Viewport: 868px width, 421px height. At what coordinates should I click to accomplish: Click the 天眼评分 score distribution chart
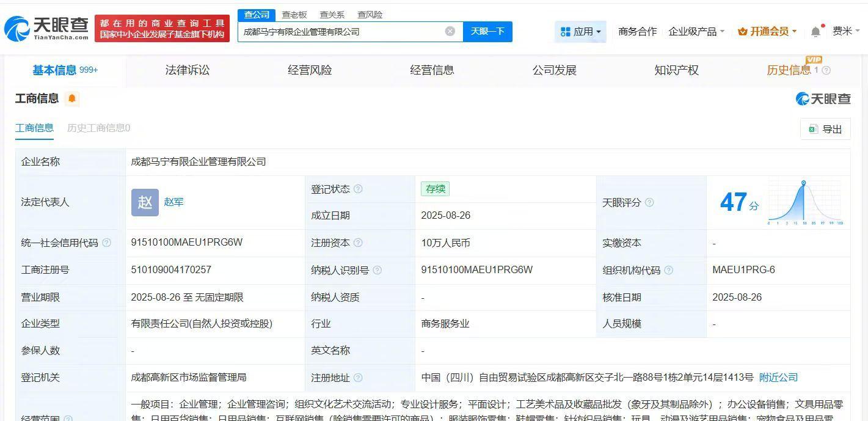(x=805, y=203)
